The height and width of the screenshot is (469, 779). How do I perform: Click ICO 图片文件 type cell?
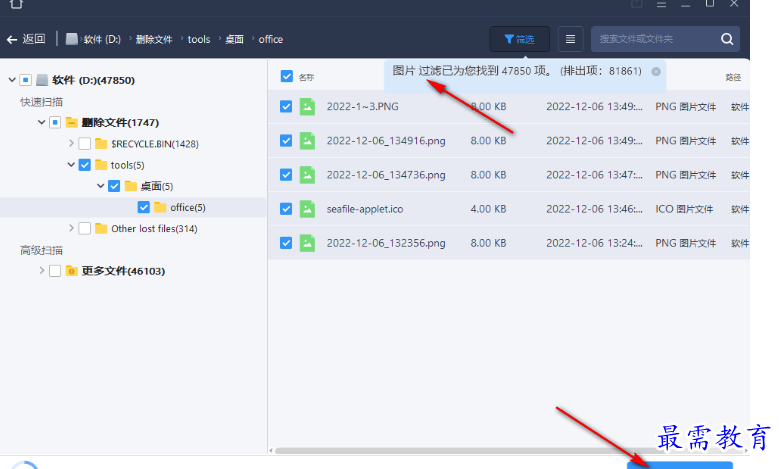pyautogui.click(x=684, y=209)
